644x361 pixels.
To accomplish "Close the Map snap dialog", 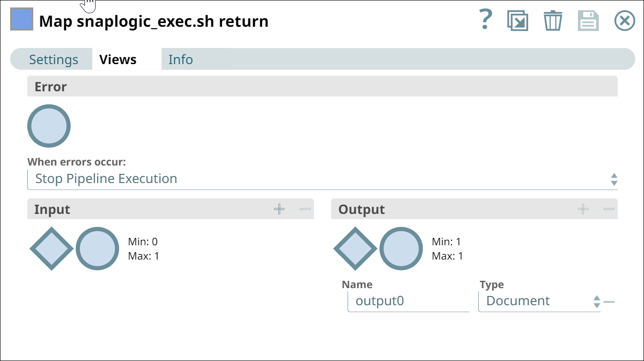I will [x=625, y=21].
